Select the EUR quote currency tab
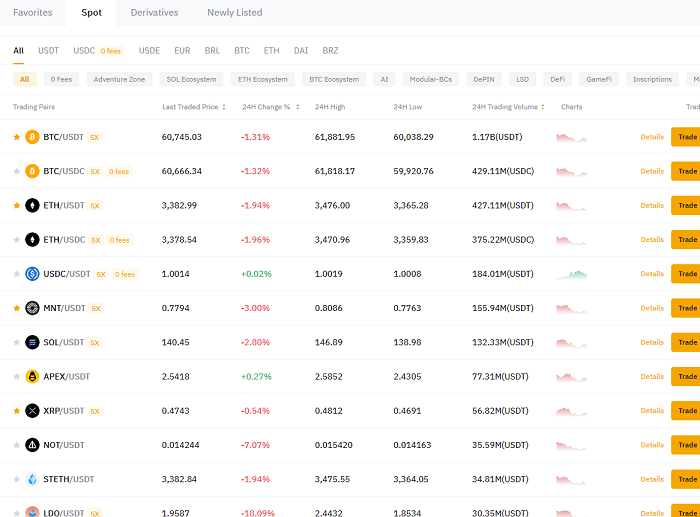The image size is (700, 517). coord(182,50)
